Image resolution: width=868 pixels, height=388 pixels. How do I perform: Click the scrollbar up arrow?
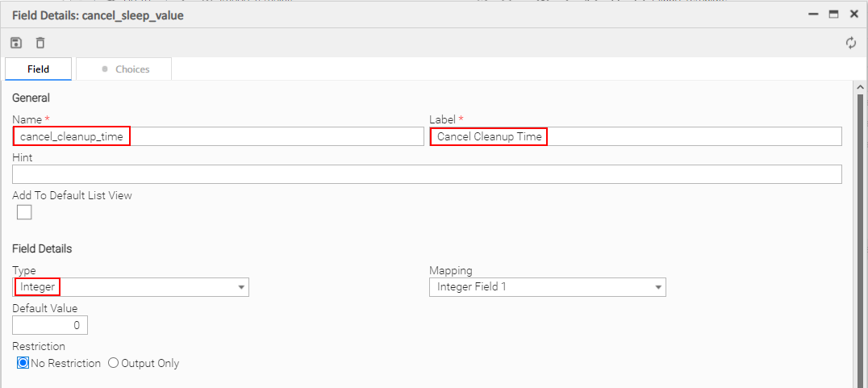tap(860, 87)
